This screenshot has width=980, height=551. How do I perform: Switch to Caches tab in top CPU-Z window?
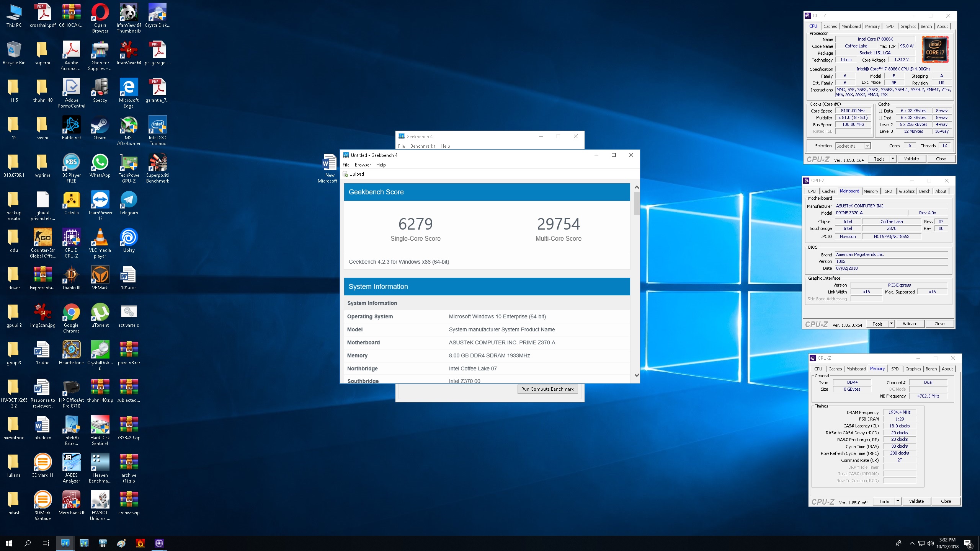pyautogui.click(x=830, y=26)
